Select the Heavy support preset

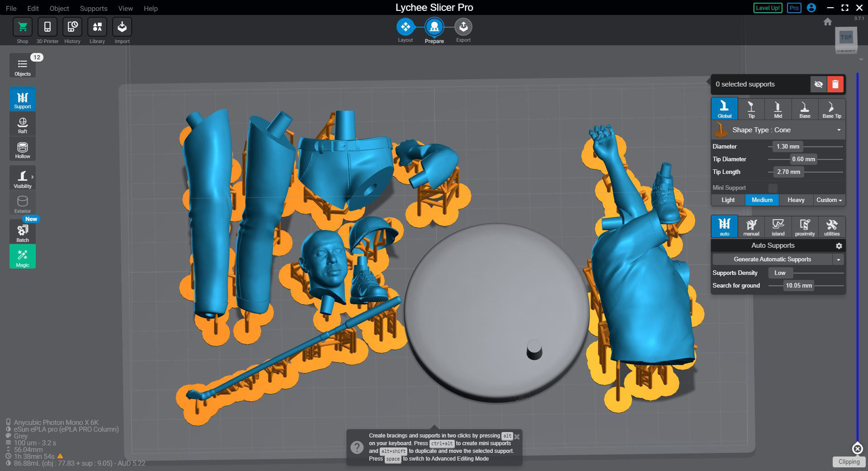(x=796, y=200)
